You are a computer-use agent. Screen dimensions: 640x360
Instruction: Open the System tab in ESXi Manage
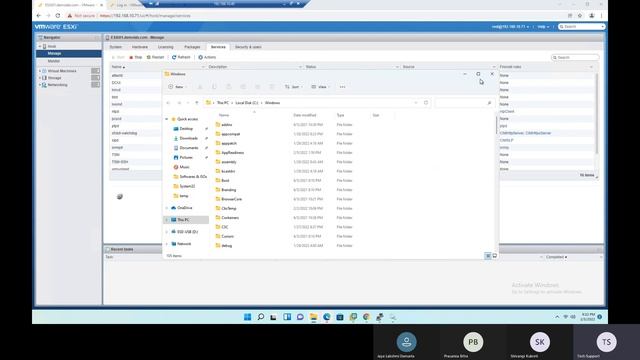click(116, 47)
